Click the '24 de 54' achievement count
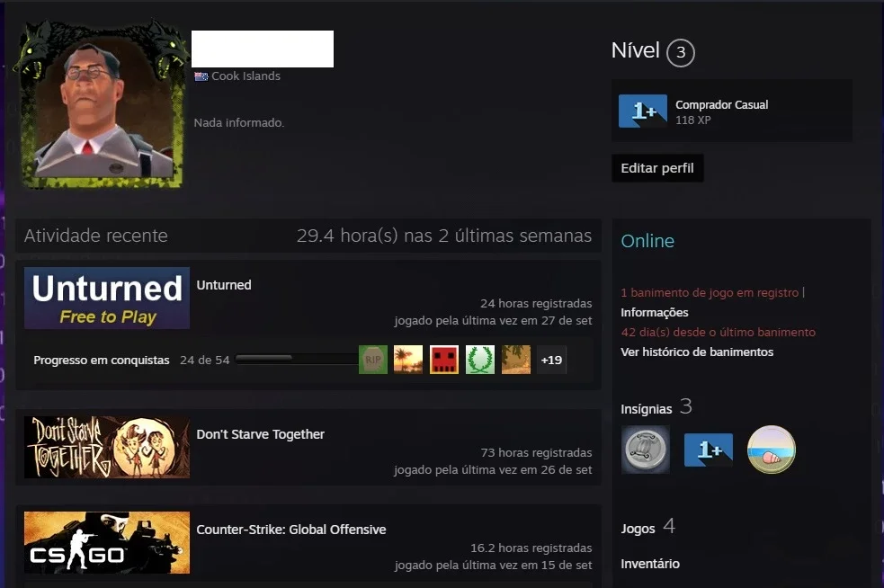884x588 pixels. (205, 361)
